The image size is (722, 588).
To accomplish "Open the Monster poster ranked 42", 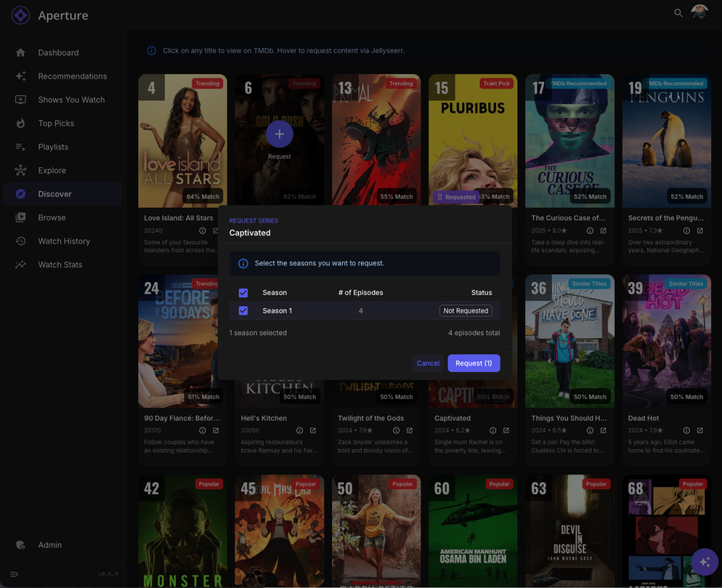I will [182, 531].
